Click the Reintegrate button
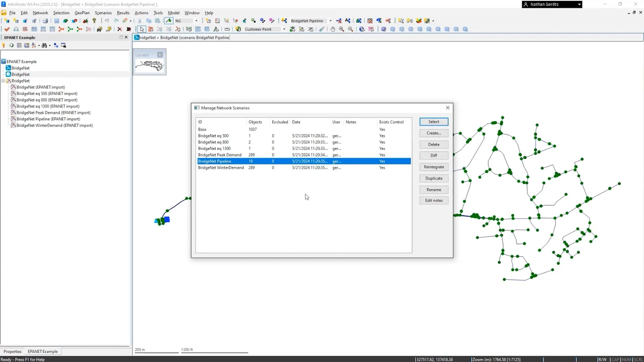Screen dimensions: 644x362 pyautogui.click(x=434, y=167)
